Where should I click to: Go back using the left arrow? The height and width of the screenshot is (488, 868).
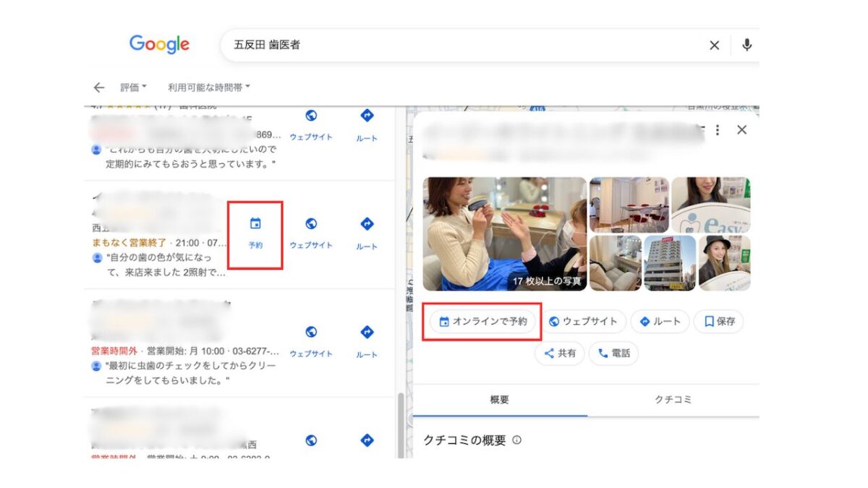point(99,87)
